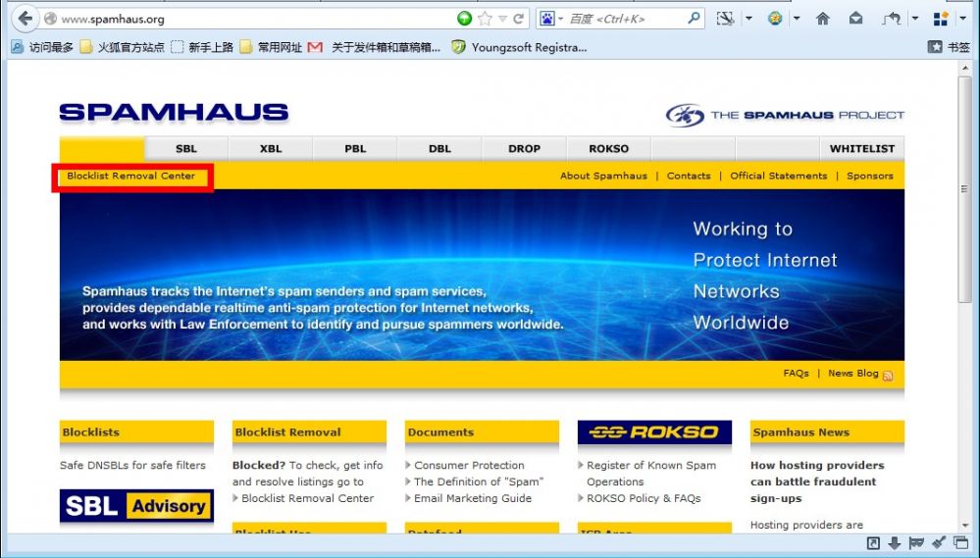
Task: Click the Baidu paw search engine icon
Action: [546, 19]
